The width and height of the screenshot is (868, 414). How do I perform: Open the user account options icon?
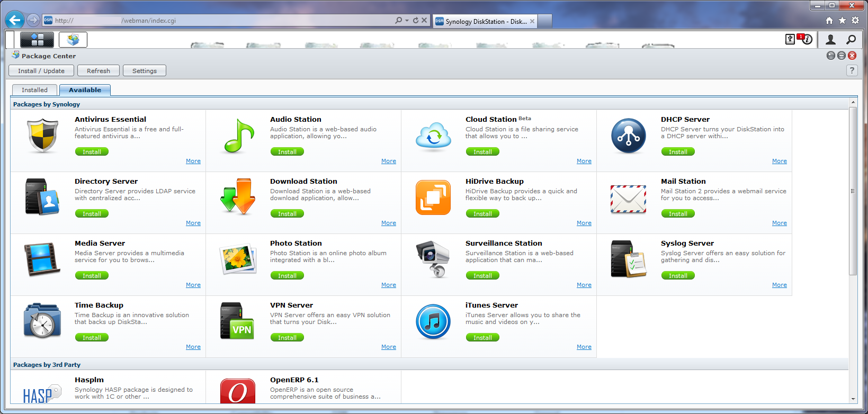pos(830,39)
